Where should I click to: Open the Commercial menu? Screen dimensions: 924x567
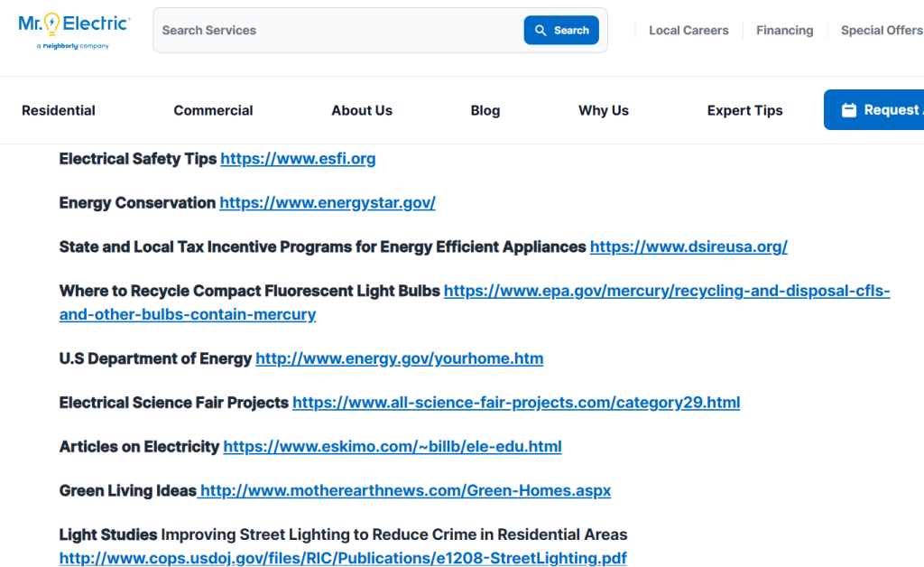tap(213, 109)
